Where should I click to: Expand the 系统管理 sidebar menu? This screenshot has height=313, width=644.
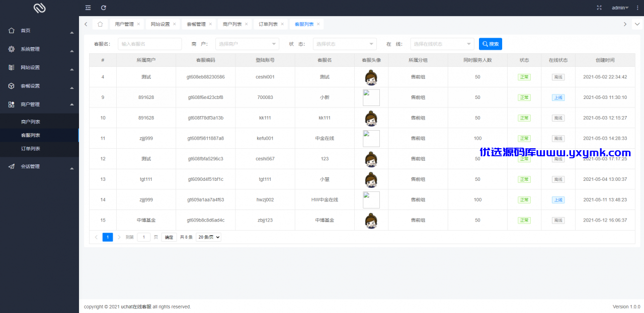pyautogui.click(x=72, y=51)
